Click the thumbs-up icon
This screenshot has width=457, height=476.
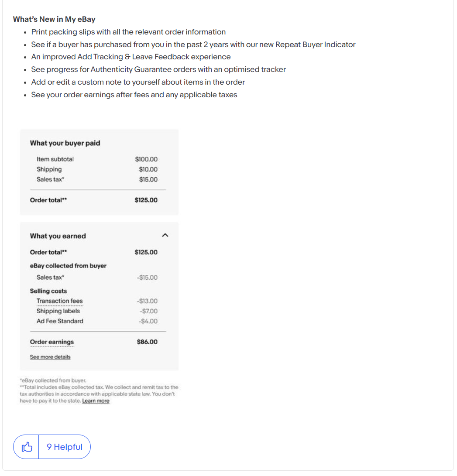tap(27, 447)
